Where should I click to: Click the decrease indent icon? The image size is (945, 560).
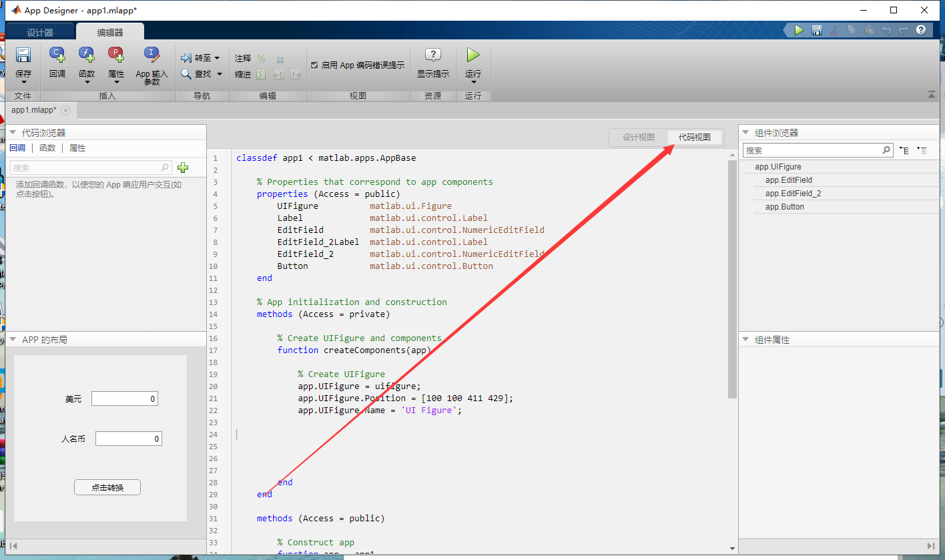pyautogui.click(x=296, y=75)
